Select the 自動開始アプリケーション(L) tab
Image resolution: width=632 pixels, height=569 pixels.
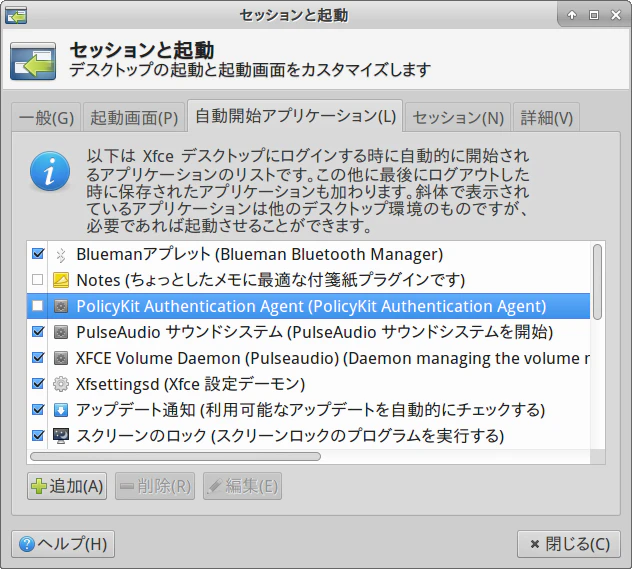(295, 116)
